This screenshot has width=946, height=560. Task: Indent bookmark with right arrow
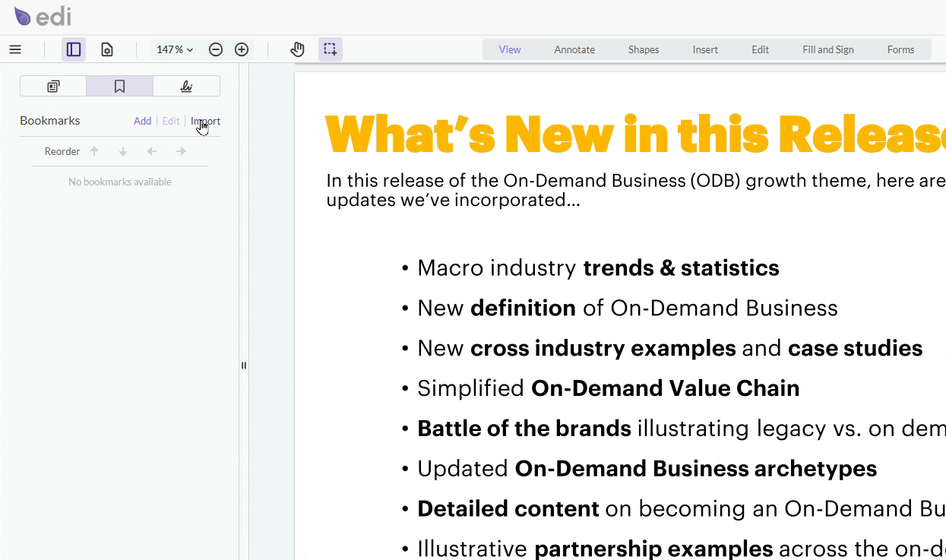pyautogui.click(x=181, y=151)
